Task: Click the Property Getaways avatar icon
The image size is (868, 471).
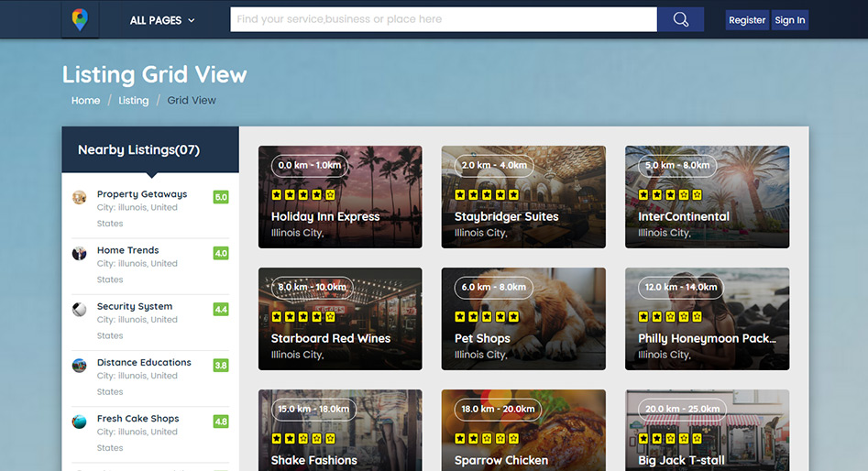Action: tap(79, 197)
